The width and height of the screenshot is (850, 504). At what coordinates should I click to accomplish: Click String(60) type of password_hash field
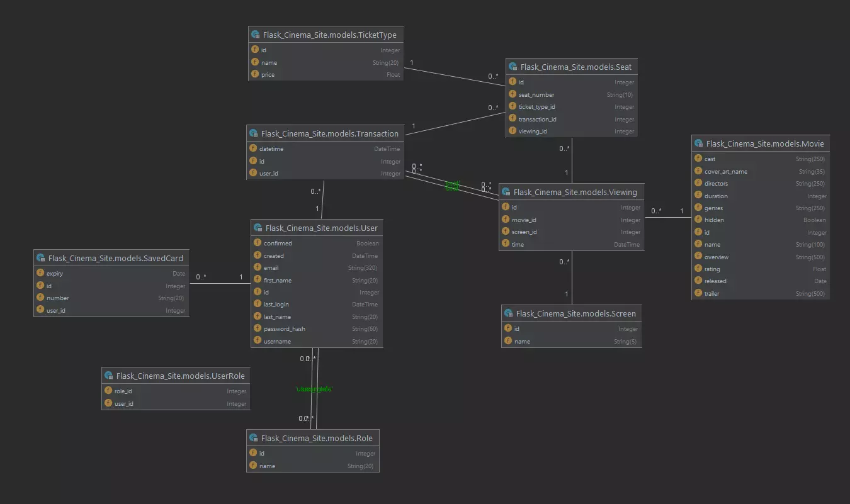tap(365, 328)
